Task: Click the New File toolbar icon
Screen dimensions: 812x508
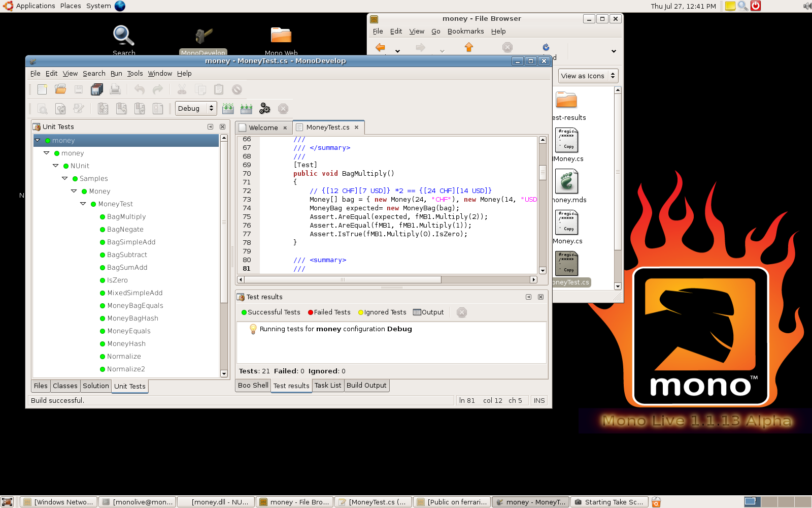Action: click(x=42, y=90)
